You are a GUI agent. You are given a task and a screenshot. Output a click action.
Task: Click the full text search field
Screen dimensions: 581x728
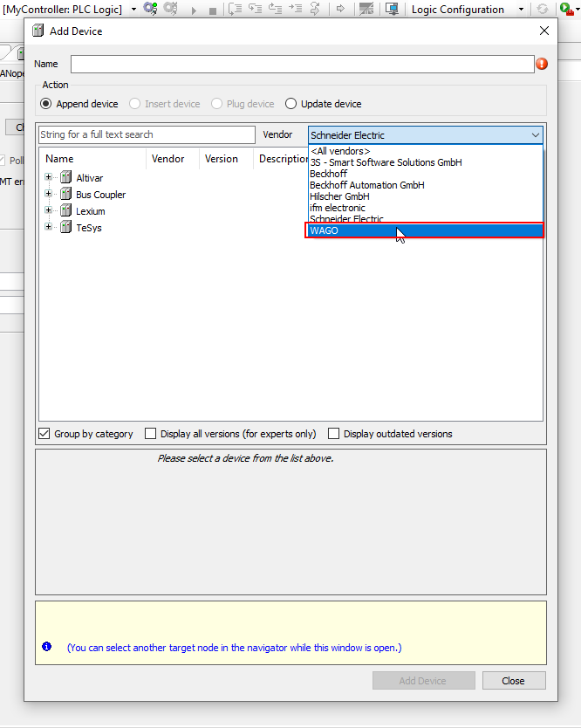point(147,134)
